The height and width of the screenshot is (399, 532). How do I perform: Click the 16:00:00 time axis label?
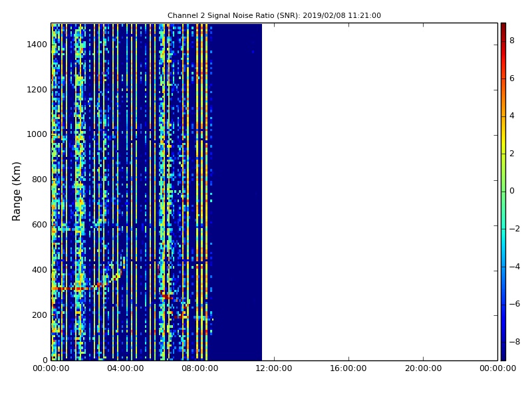click(348, 368)
